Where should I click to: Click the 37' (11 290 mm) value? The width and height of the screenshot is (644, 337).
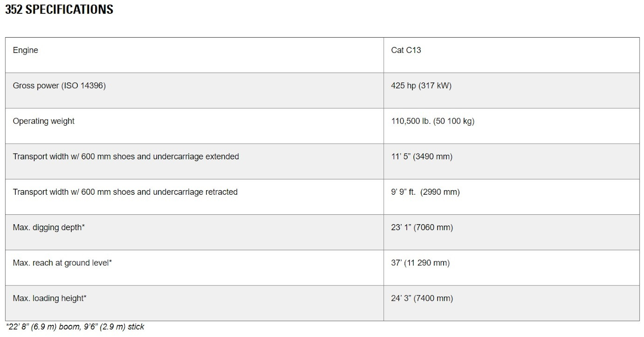click(420, 263)
